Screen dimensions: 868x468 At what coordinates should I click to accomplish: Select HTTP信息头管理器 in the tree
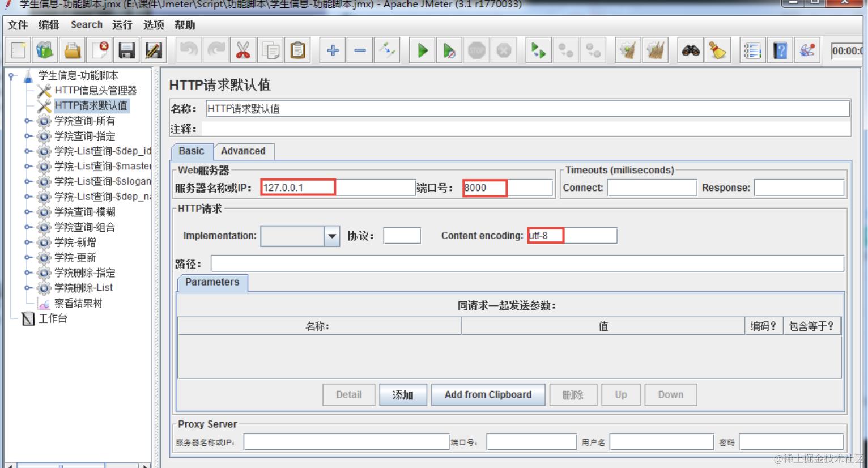[x=95, y=91]
